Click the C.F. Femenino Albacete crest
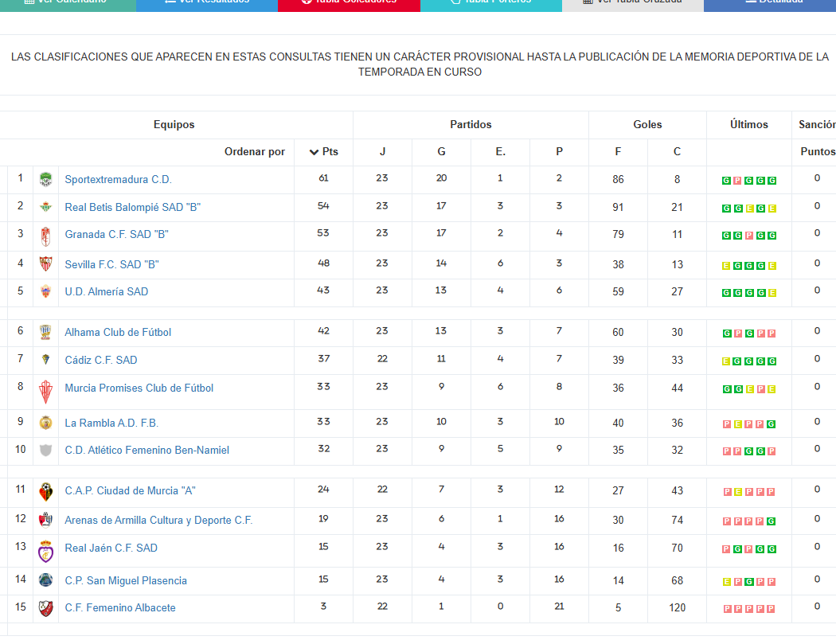Image resolution: width=836 pixels, height=644 pixels. click(46, 607)
